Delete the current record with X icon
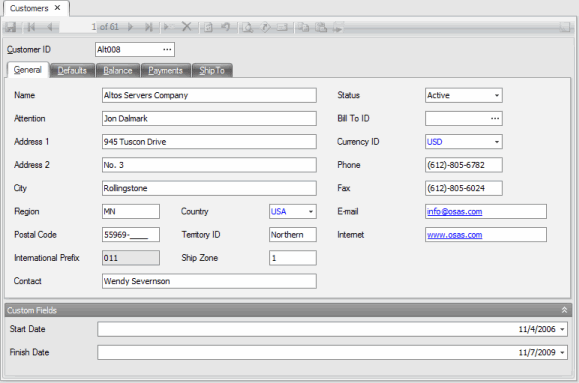 [x=187, y=27]
